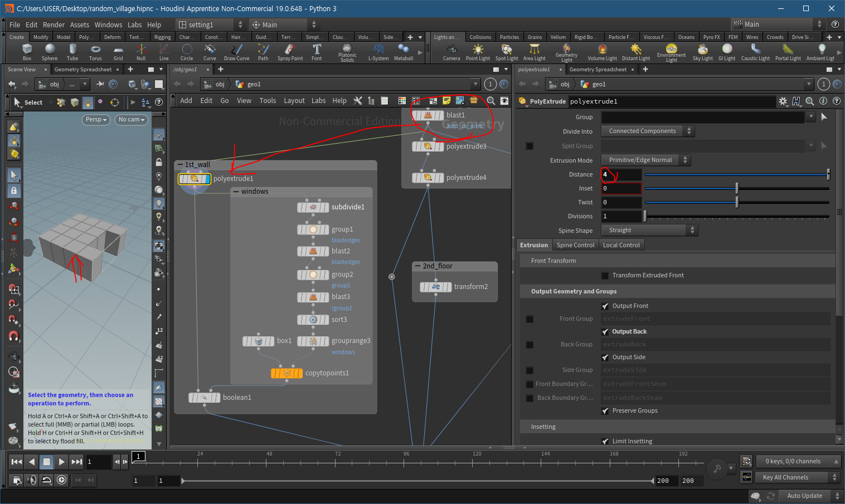Add a Sky Light

[702, 52]
